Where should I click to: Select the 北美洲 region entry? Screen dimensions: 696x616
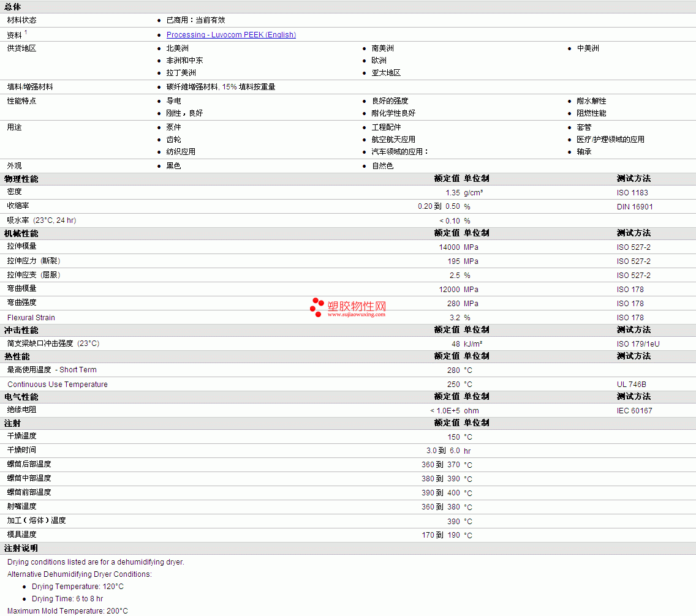[x=178, y=48]
